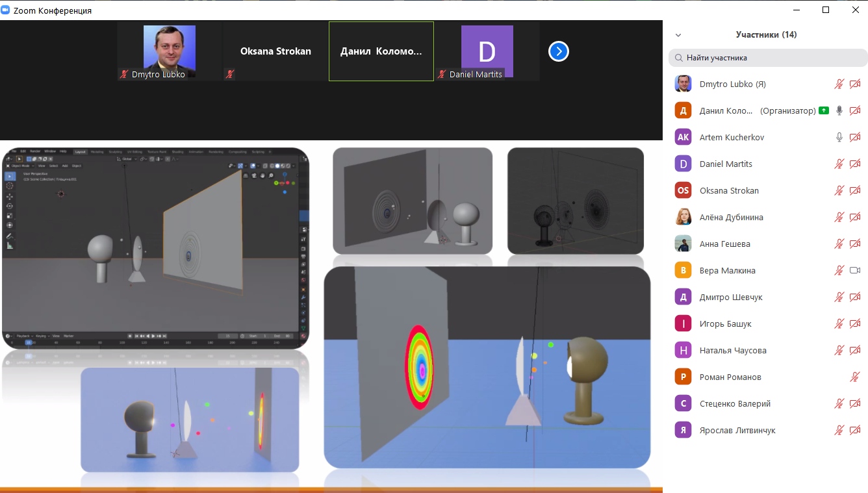
Task: Click the "Участники (14)" panel heading
Action: coord(766,34)
